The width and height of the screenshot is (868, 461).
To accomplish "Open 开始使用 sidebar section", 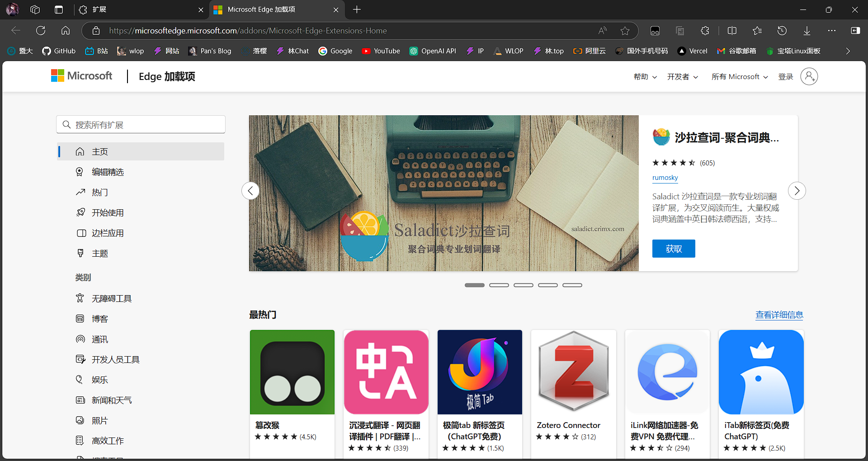I will click(141, 212).
